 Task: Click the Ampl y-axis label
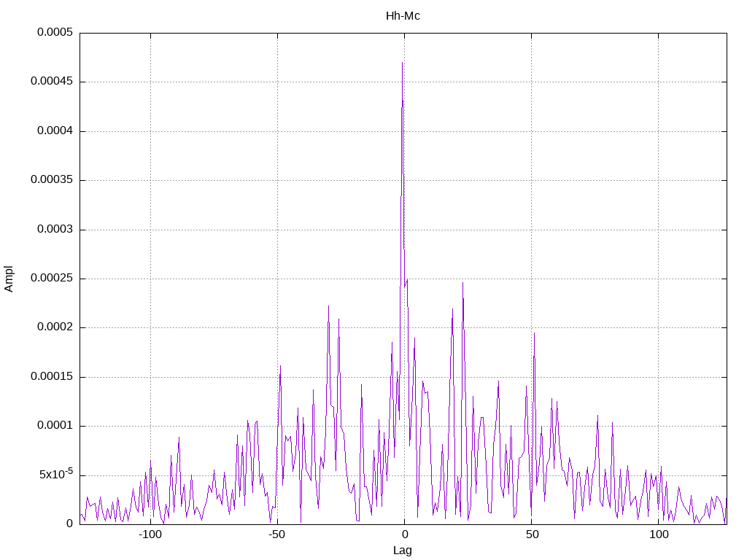9,279
